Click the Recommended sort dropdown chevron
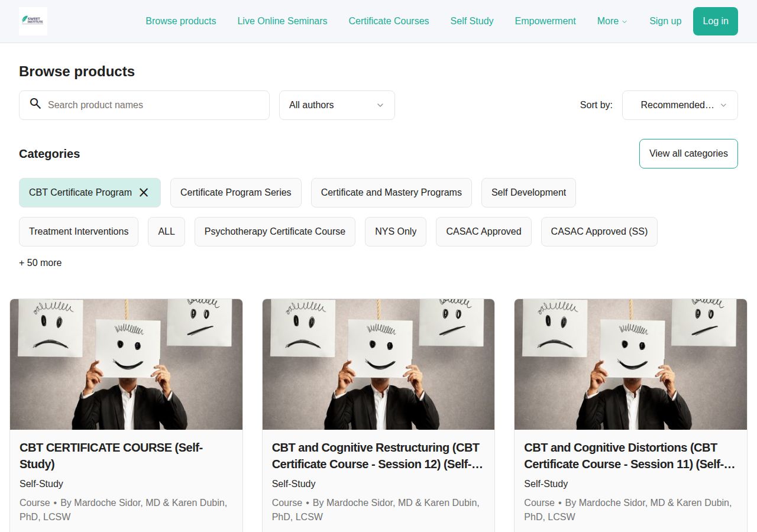Viewport: 757px width, 532px height. pyautogui.click(x=723, y=105)
